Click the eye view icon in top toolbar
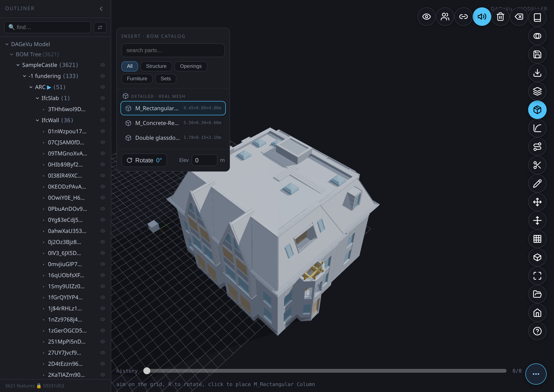The image size is (554, 392). pos(426,17)
